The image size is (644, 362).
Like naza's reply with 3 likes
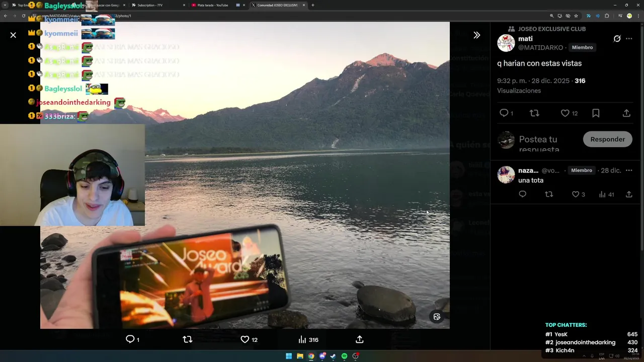576,194
